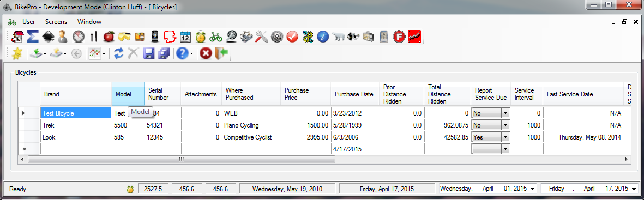
Task: Click the Thursday, May 08, 2014 cell
Action: click(x=583, y=137)
